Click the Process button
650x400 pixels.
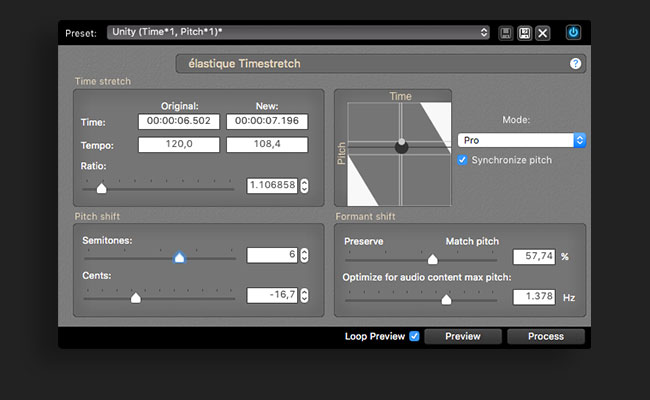(546, 336)
